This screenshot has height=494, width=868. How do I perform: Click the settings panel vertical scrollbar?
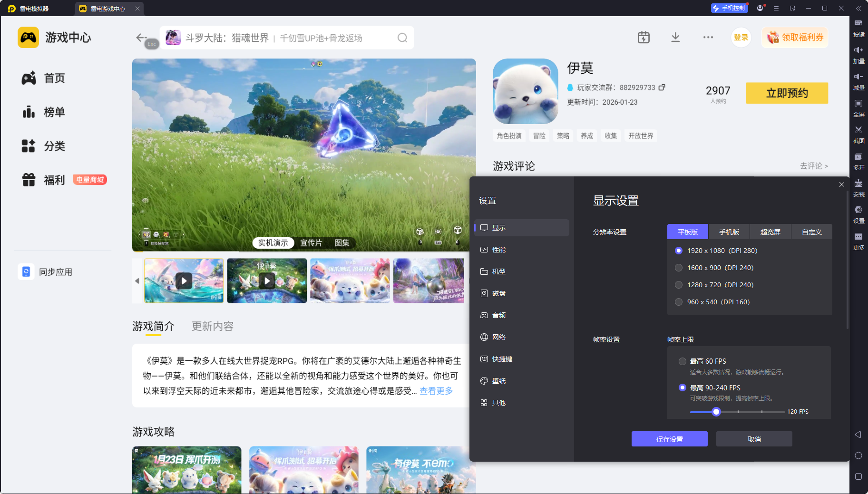click(848, 260)
